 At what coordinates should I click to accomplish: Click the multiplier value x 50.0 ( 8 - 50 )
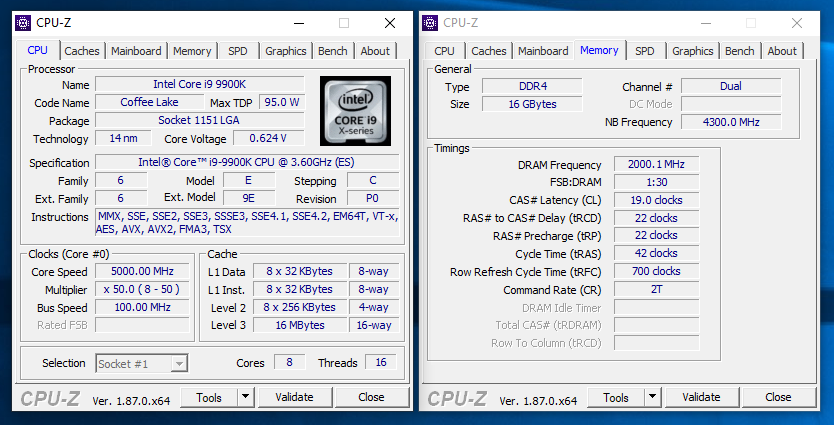point(142,289)
